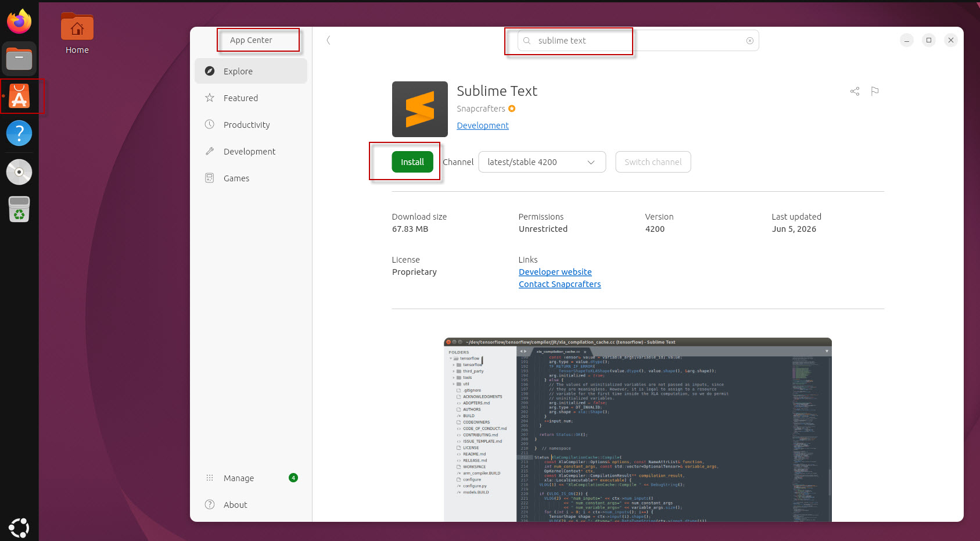Click the verified publisher star badge
This screenshot has width=980, height=541.
pos(512,109)
